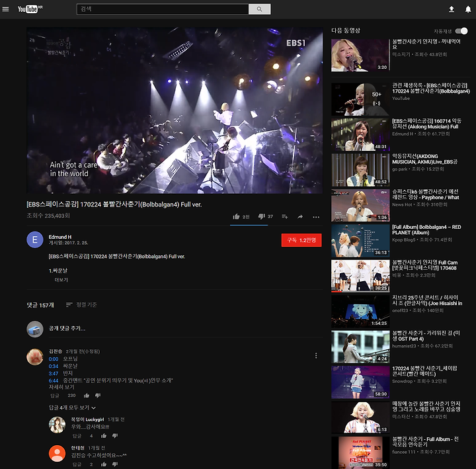
Task: Collapse replies with 답글 4개 모두 보기
Action: click(72, 407)
